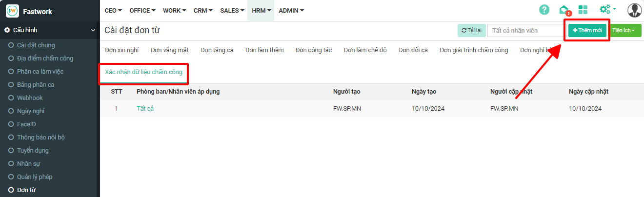Go to Bảng phân ca in sidebar

pyautogui.click(x=36, y=85)
